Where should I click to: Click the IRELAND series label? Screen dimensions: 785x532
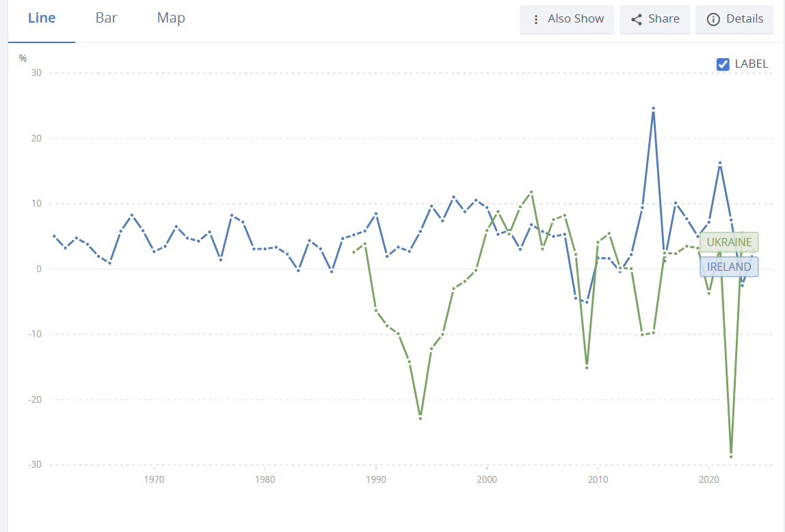(729, 267)
